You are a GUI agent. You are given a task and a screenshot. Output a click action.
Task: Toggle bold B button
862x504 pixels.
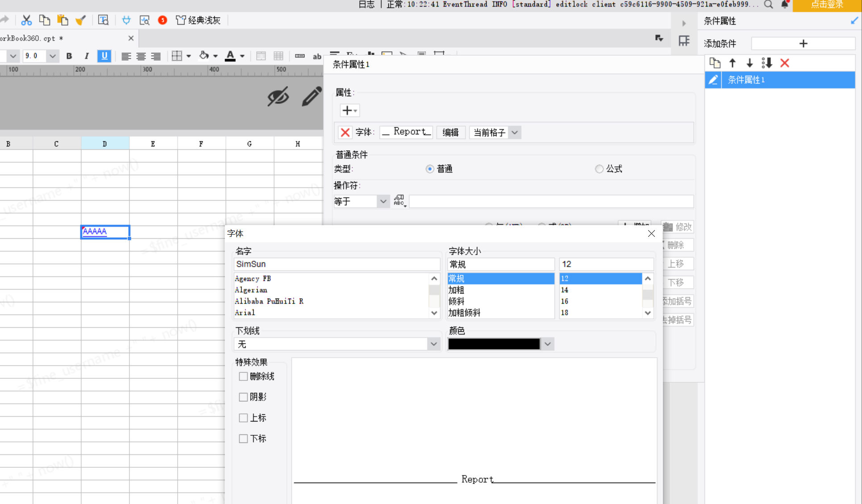pos(69,56)
